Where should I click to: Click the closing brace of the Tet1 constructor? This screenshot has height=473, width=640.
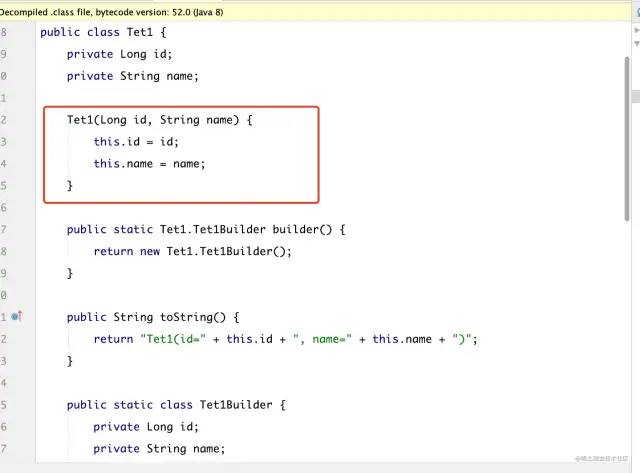(x=70, y=186)
